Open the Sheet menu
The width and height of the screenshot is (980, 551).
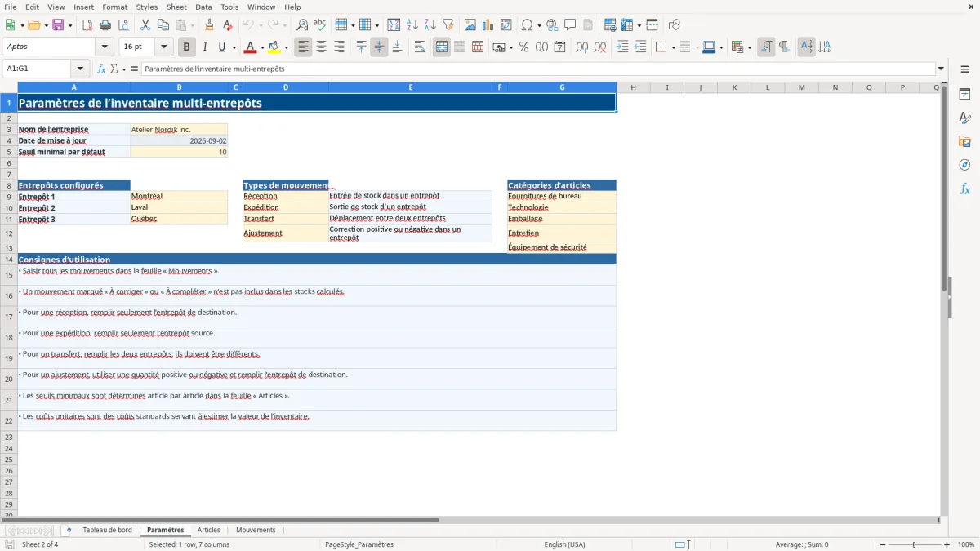coord(176,7)
